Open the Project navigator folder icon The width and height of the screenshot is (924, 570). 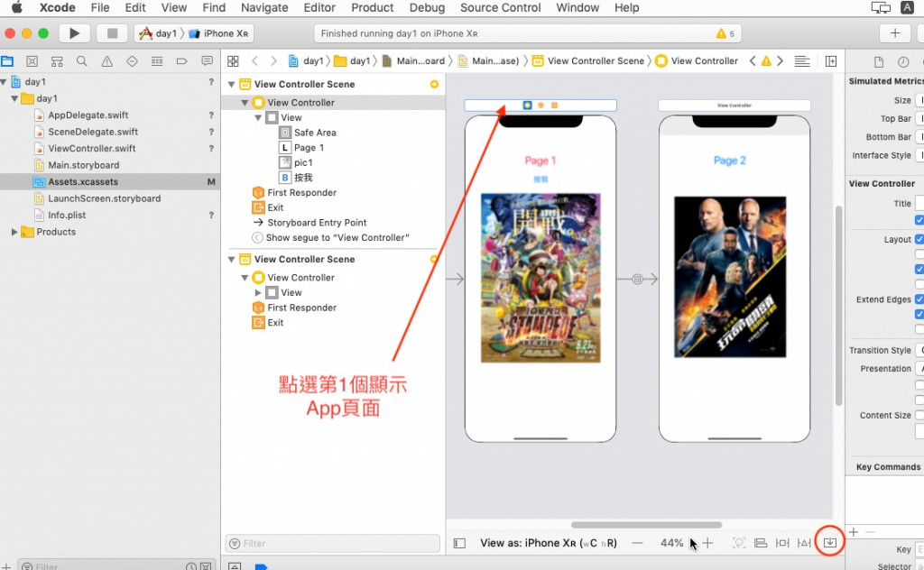[7, 61]
